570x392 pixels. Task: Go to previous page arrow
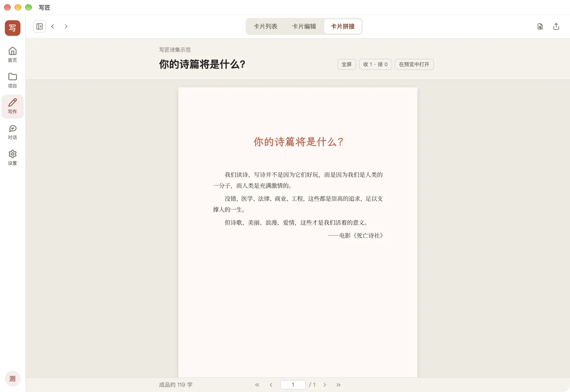pyautogui.click(x=271, y=385)
